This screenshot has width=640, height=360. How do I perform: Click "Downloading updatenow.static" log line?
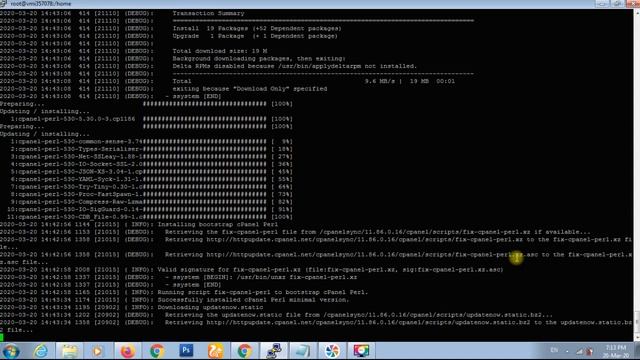[x=210, y=307]
